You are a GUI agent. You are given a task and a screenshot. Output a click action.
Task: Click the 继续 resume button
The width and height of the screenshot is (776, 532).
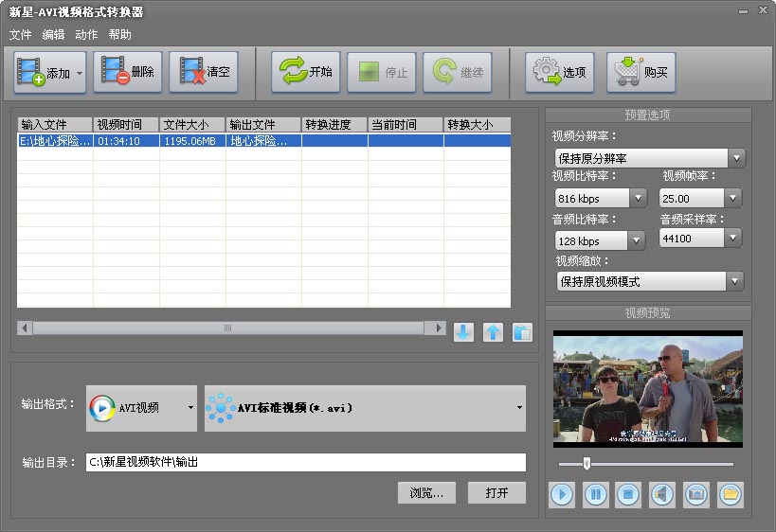click(x=458, y=72)
